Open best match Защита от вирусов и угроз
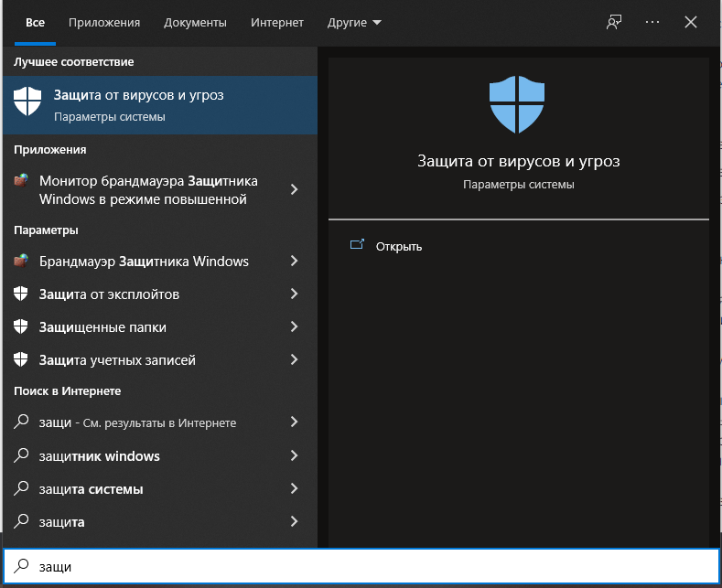Image resolution: width=722 pixels, height=588 pixels. (x=160, y=105)
